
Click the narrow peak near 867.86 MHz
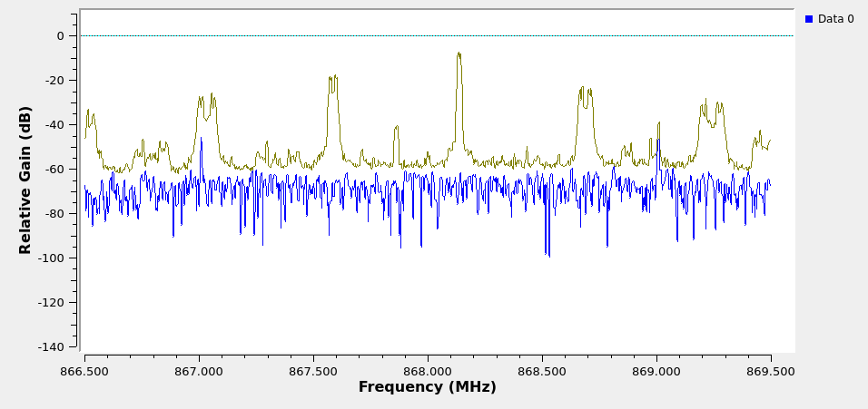(397, 129)
